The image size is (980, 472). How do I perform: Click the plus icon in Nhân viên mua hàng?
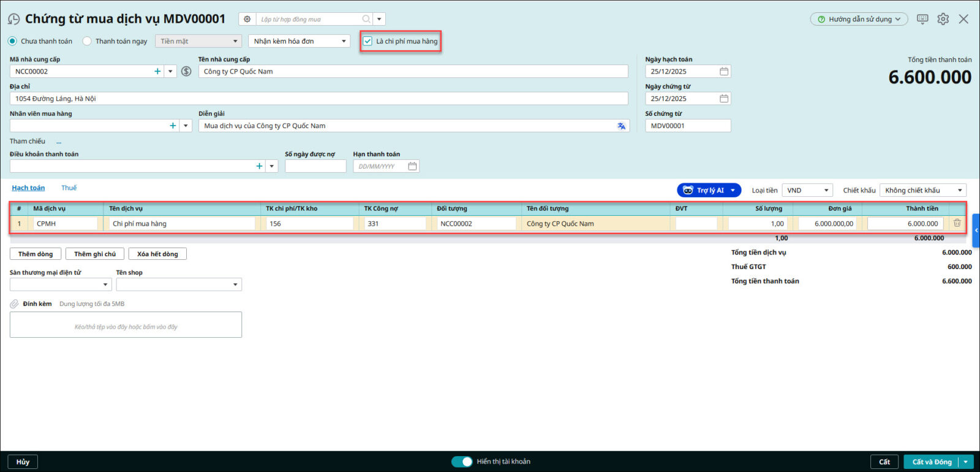(x=173, y=126)
